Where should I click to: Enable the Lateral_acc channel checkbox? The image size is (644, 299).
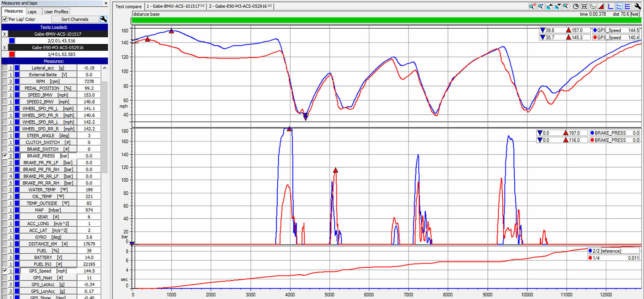(5, 68)
